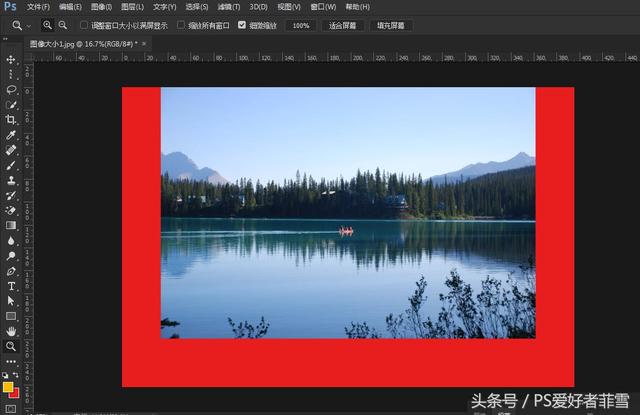
Task: Open the 文字(Y) menu
Action: point(164,7)
